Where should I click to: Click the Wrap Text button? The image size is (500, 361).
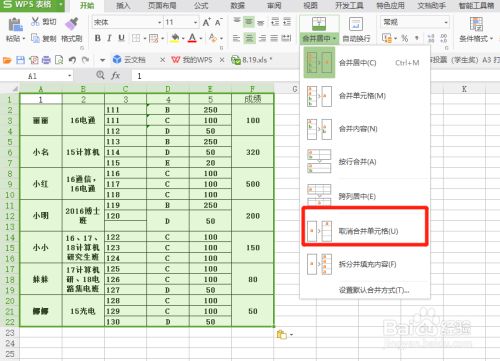pyautogui.click(x=356, y=30)
